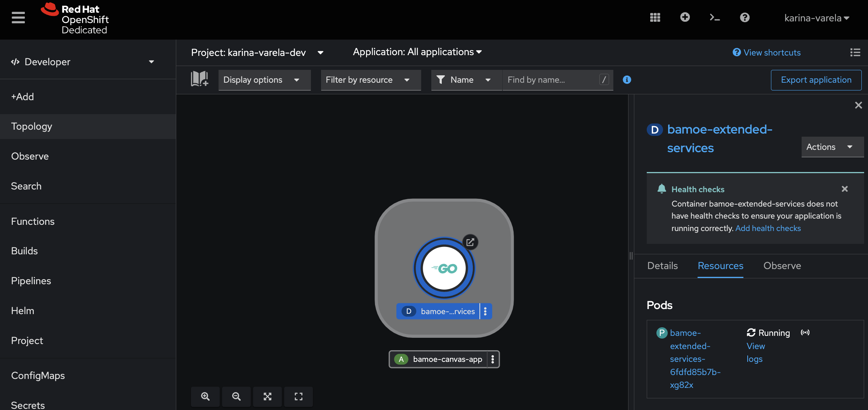This screenshot has width=868, height=410.
Task: Open the application launcher grid
Action: coord(655,17)
